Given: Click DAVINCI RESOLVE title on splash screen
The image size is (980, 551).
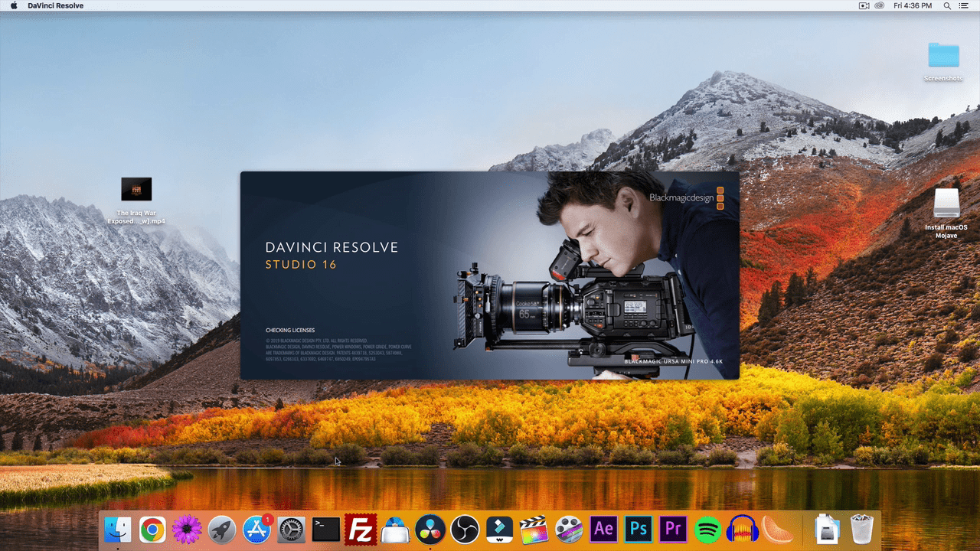Looking at the screenshot, I should point(332,248).
